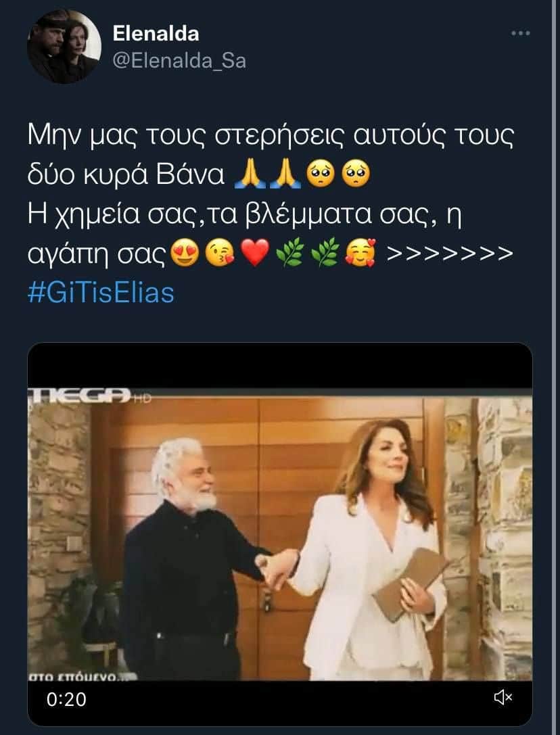
Task: Click the >>>>>>>> arrows text in tweet
Action: (x=449, y=253)
